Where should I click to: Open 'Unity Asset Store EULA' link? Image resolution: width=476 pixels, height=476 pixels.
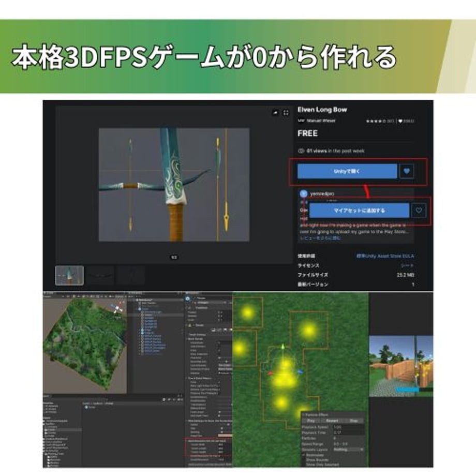(x=385, y=256)
